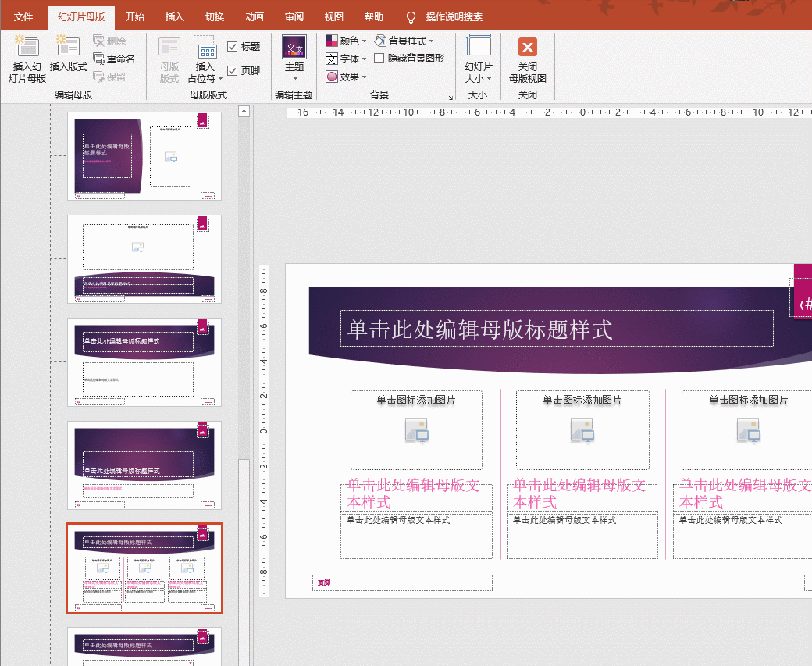Screen dimensions: 812x666
Task: Open the Themes gallery icon
Action: click(x=294, y=48)
